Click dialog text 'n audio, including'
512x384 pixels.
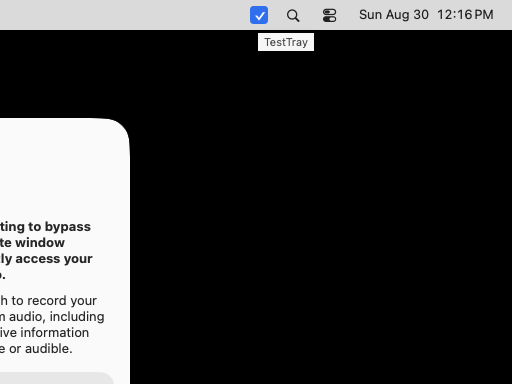click(x=52, y=317)
